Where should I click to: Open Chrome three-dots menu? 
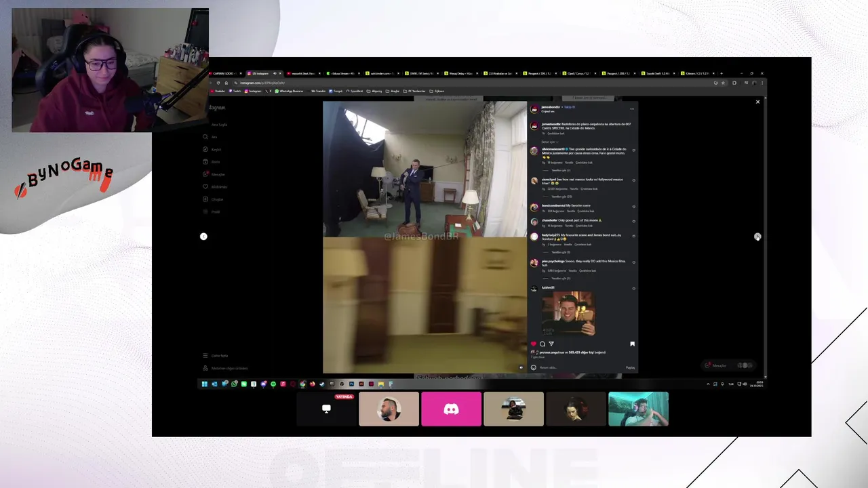762,83
